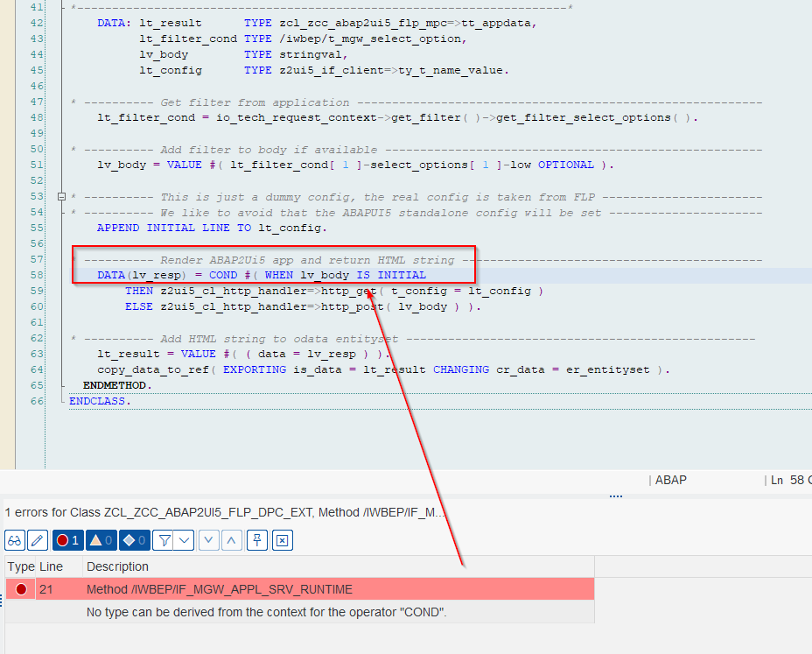Screen dimensions: 812x654
Task: Click the pin this view icon
Action: pos(257,540)
